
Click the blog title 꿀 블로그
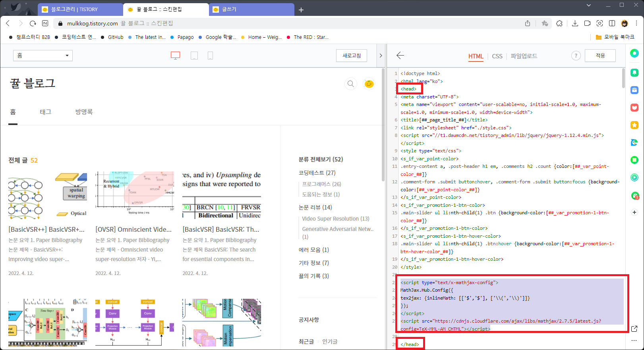click(33, 83)
